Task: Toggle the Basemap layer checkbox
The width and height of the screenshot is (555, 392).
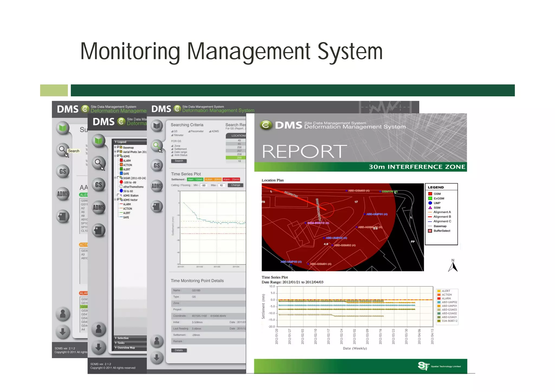Action: (118, 147)
